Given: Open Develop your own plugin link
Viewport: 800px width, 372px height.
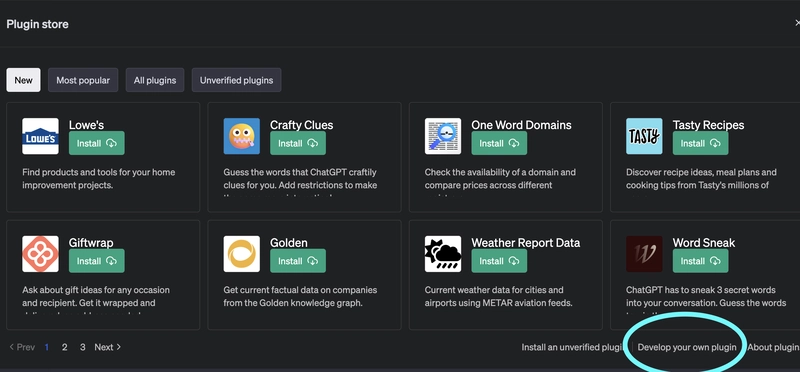Looking at the screenshot, I should pyautogui.click(x=687, y=348).
